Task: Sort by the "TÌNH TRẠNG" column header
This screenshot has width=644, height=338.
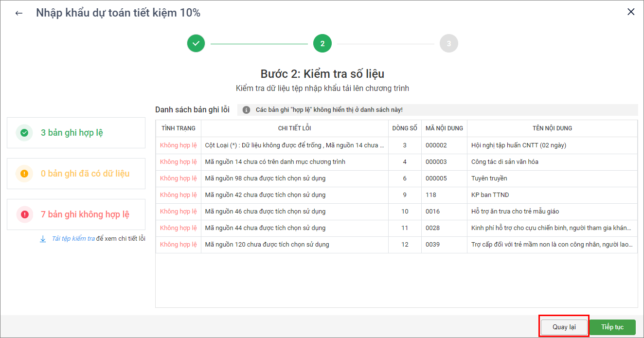Action: click(x=179, y=128)
